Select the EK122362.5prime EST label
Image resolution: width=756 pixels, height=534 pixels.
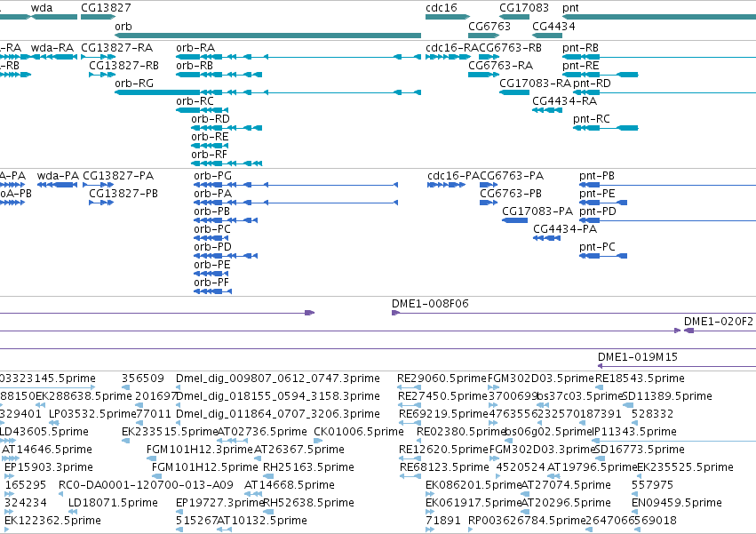(x=52, y=521)
